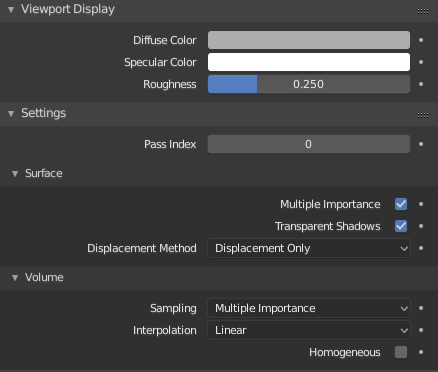Viewport: 438px width, 372px height.
Task: Click the Settings panel drag grip icon
Action: click(x=423, y=115)
